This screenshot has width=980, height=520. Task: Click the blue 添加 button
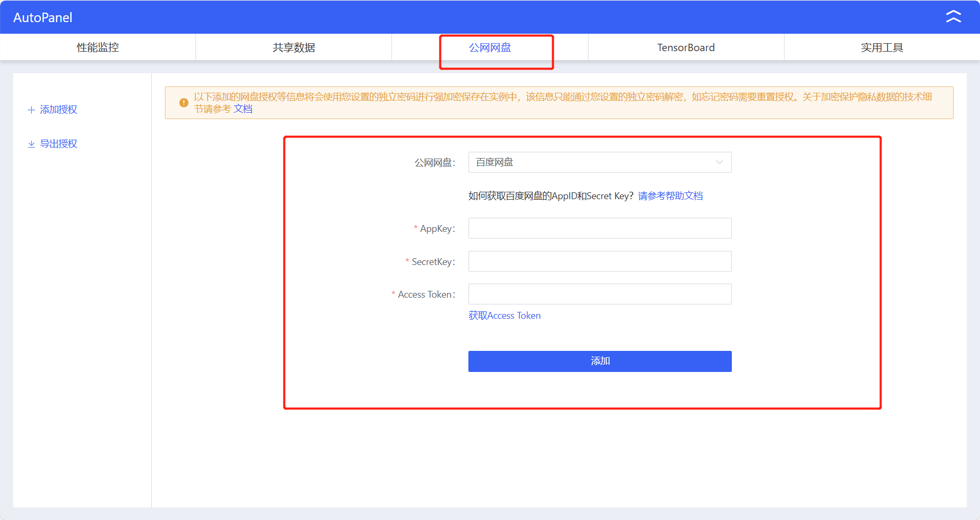coord(600,361)
